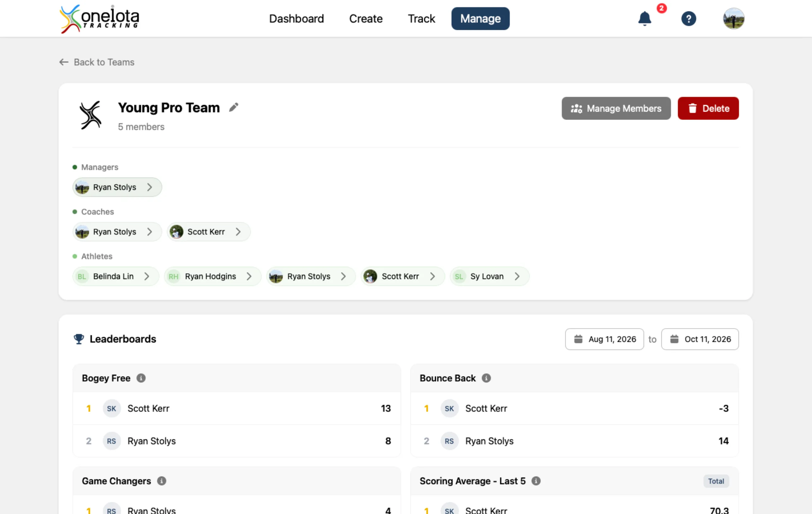Viewport: 812px width, 514px height.
Task: Open the user profile avatar menu
Action: coord(733,19)
